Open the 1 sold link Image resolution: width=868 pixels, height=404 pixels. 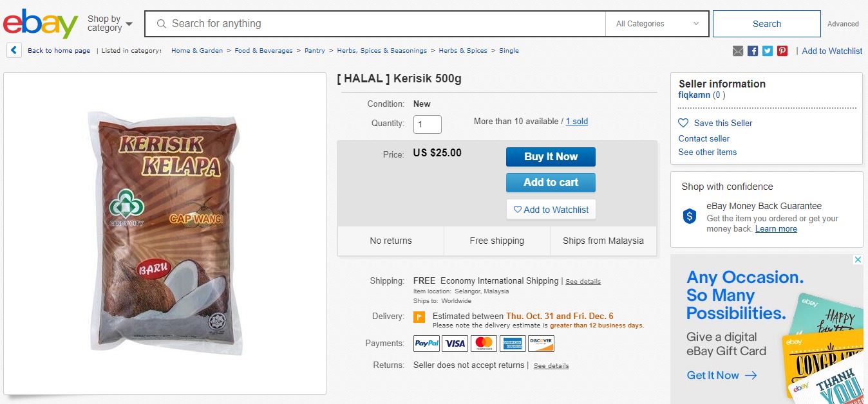(x=576, y=122)
